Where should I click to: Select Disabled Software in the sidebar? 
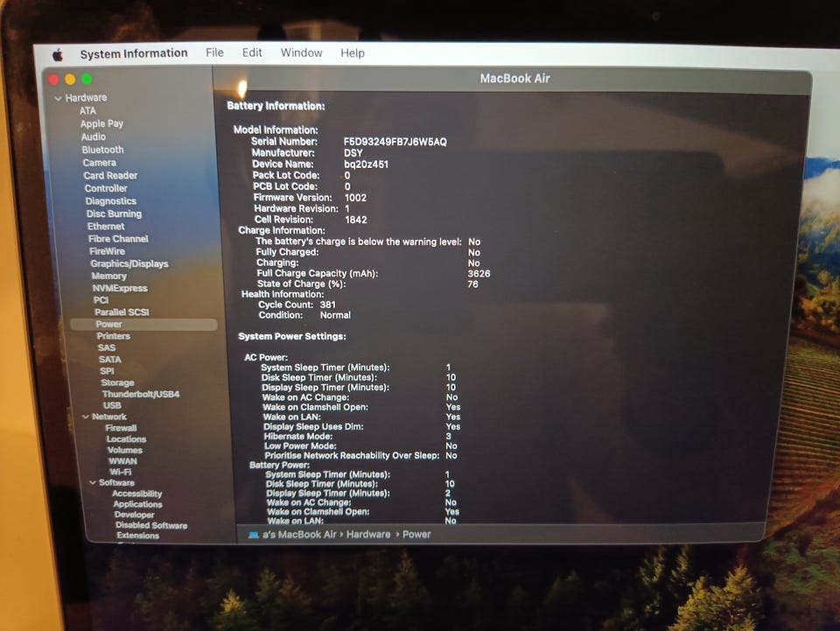click(151, 525)
